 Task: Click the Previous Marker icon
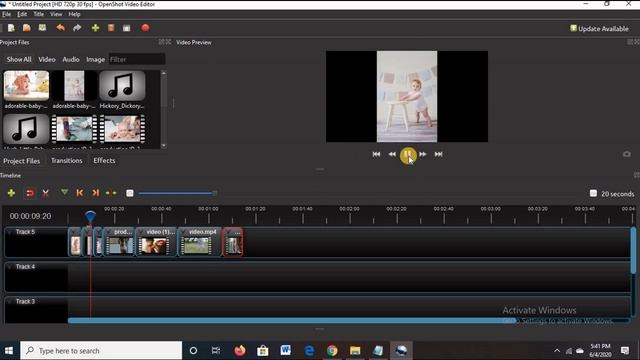[x=80, y=193]
